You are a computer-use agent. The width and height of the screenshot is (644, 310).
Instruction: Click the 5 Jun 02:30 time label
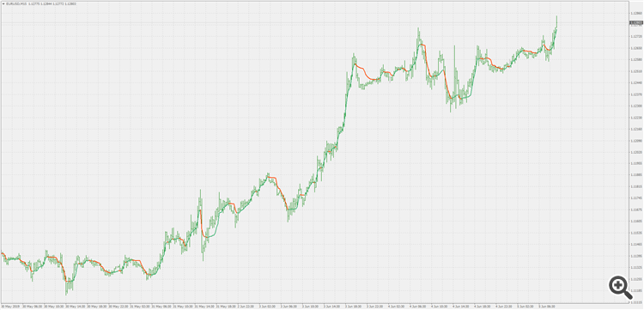click(526, 307)
